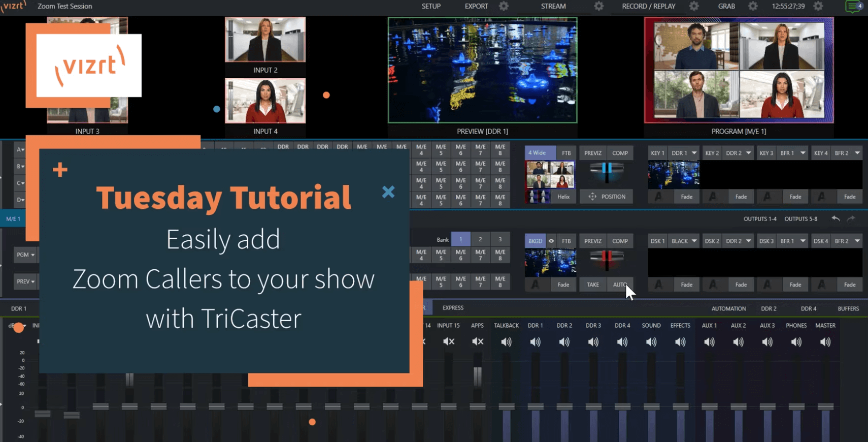The image size is (868, 442).
Task: Select Bank 2 button
Action: coord(480,239)
